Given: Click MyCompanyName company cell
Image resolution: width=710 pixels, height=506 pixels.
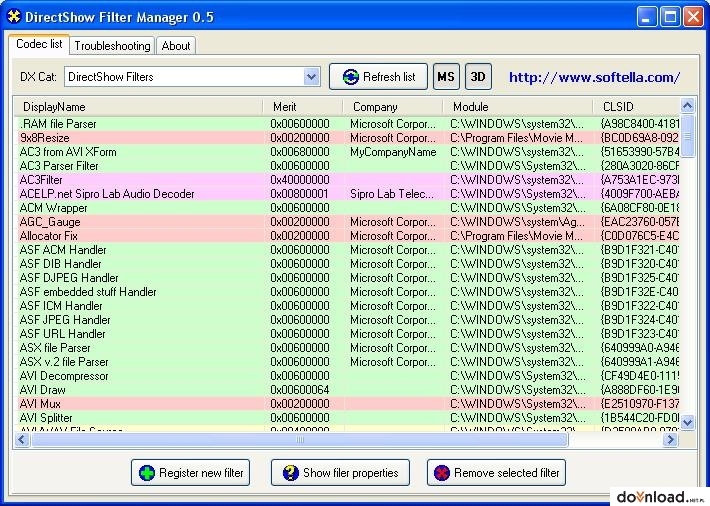Looking at the screenshot, I should pos(393,152).
